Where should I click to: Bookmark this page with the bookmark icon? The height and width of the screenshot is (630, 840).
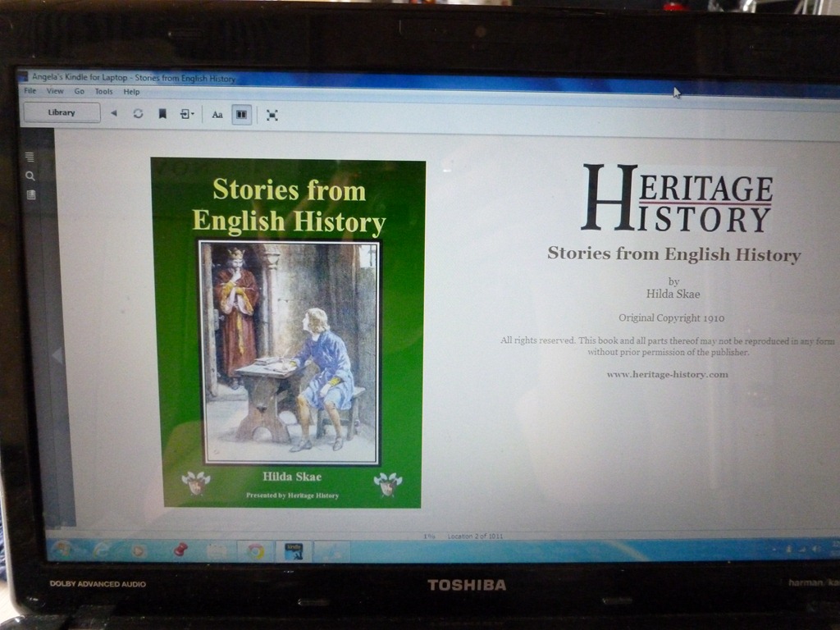pos(162,114)
